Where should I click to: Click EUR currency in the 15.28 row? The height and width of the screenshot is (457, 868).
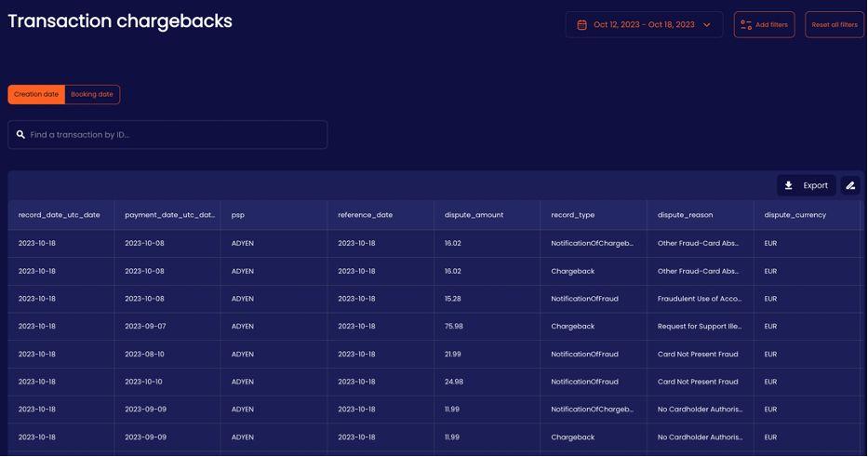[770, 299]
